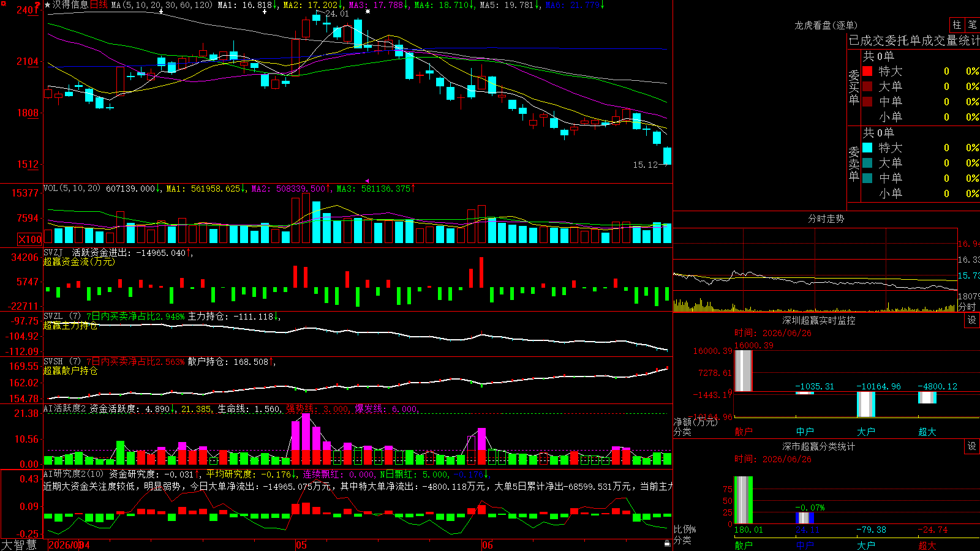This screenshot has height=551, width=980.
Task: Click the stock name 汉得信息
Action: pyautogui.click(x=70, y=5)
